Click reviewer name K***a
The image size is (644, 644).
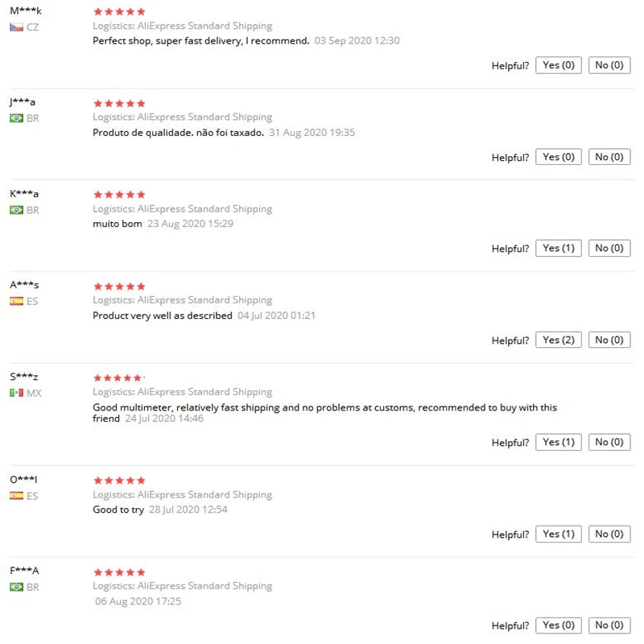click(x=24, y=194)
